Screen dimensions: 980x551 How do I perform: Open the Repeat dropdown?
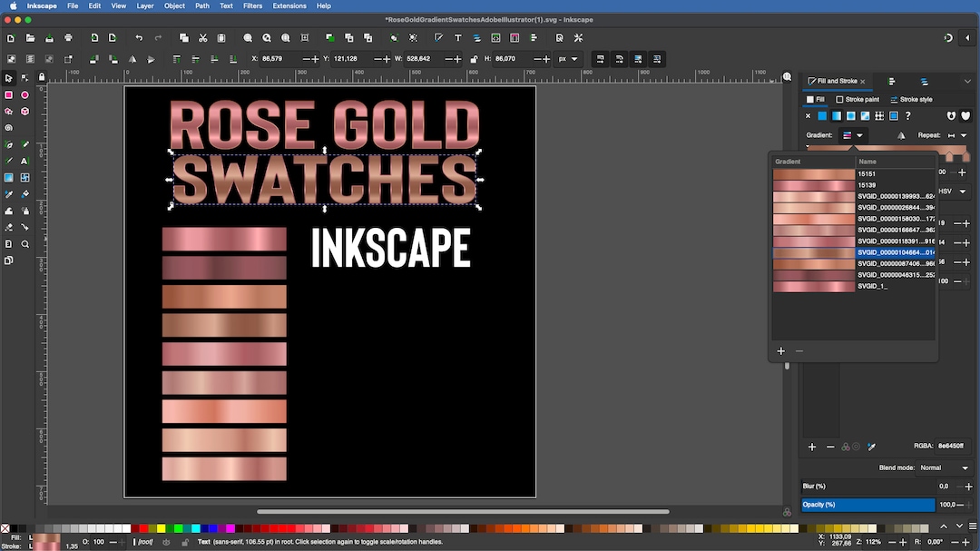[x=964, y=135]
